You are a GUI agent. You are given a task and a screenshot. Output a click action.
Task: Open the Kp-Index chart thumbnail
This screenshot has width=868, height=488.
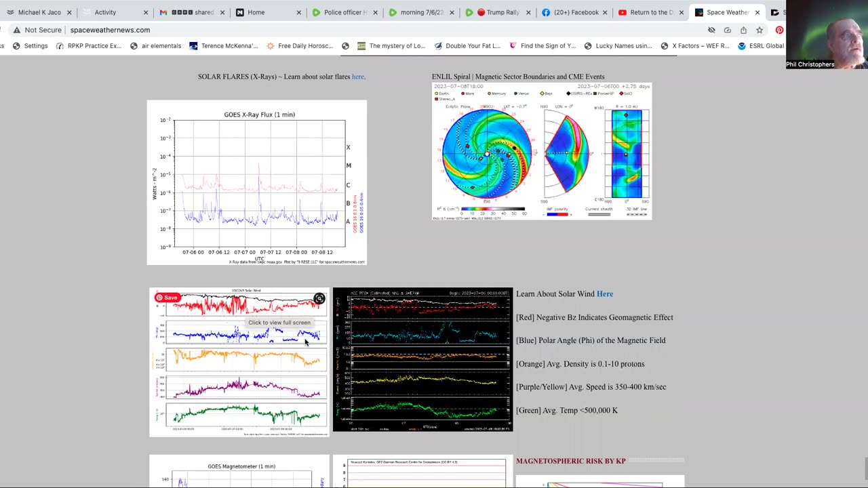[x=423, y=472]
